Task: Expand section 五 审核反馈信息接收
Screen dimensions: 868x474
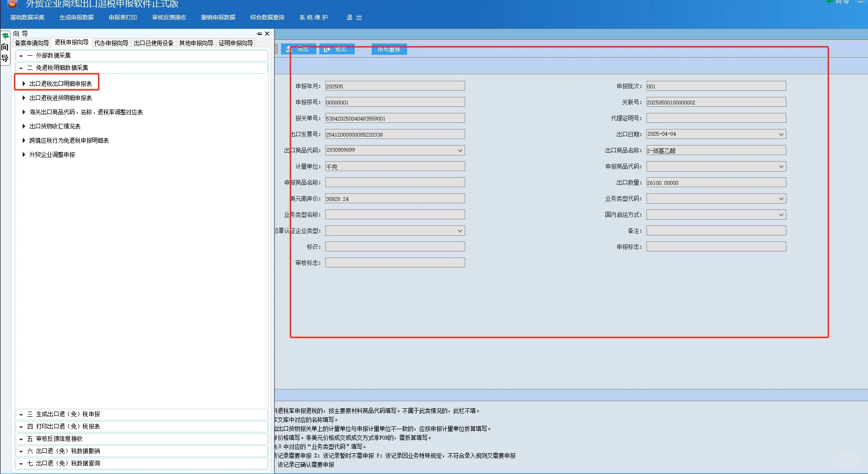Action: pos(142,439)
